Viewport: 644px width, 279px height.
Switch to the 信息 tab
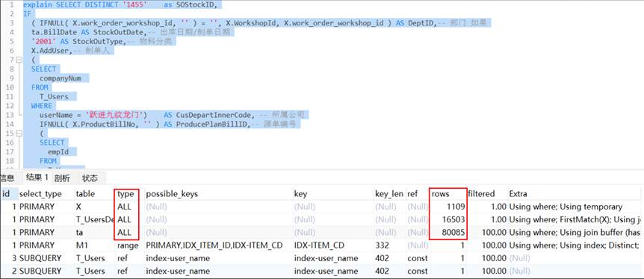tap(7, 178)
